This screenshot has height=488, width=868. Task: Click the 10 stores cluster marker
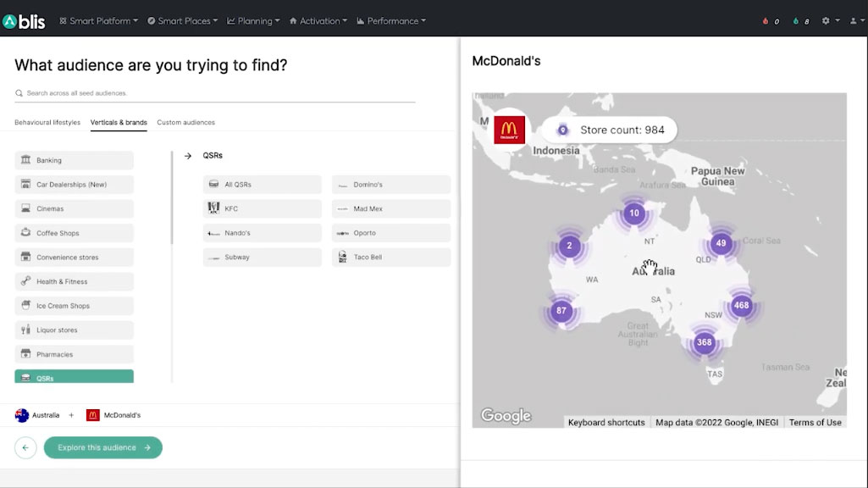pyautogui.click(x=634, y=213)
